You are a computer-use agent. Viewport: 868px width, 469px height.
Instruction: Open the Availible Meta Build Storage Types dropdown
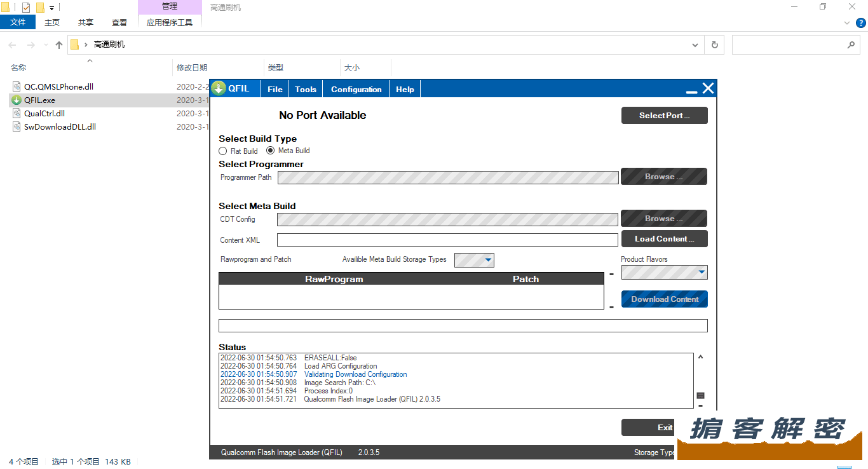[x=474, y=260]
